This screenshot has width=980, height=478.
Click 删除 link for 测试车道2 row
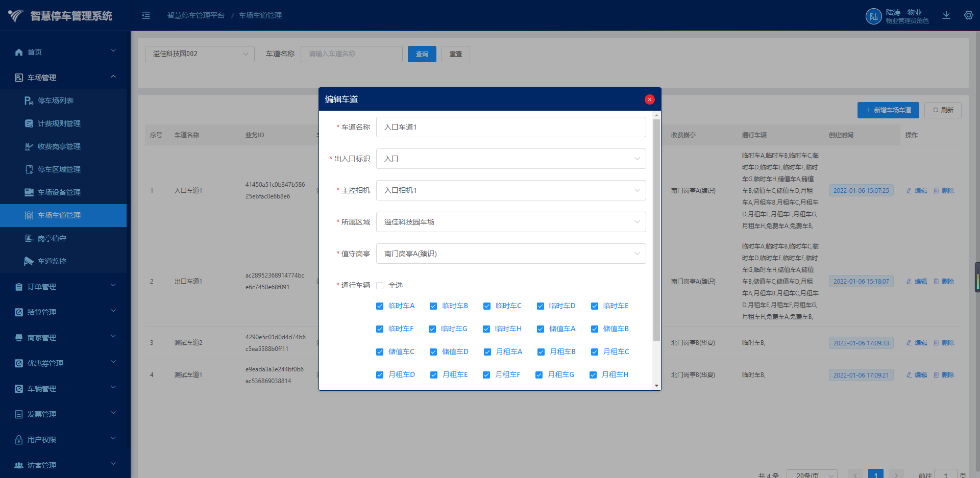[x=944, y=343]
